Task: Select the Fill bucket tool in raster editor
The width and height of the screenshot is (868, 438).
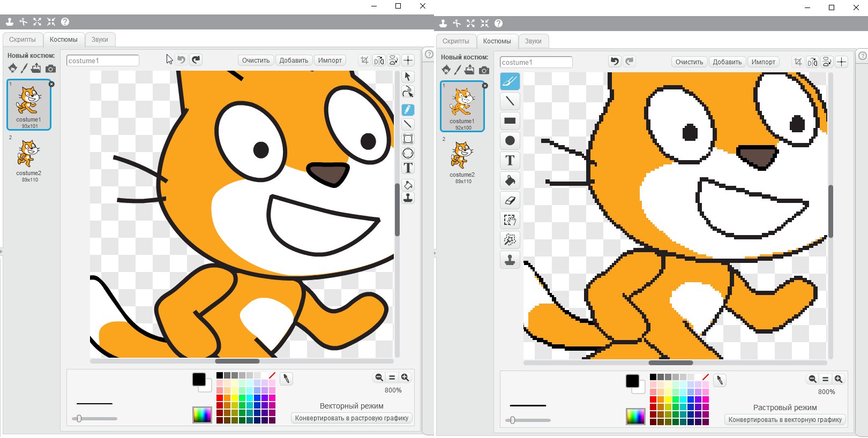Action: pos(510,180)
